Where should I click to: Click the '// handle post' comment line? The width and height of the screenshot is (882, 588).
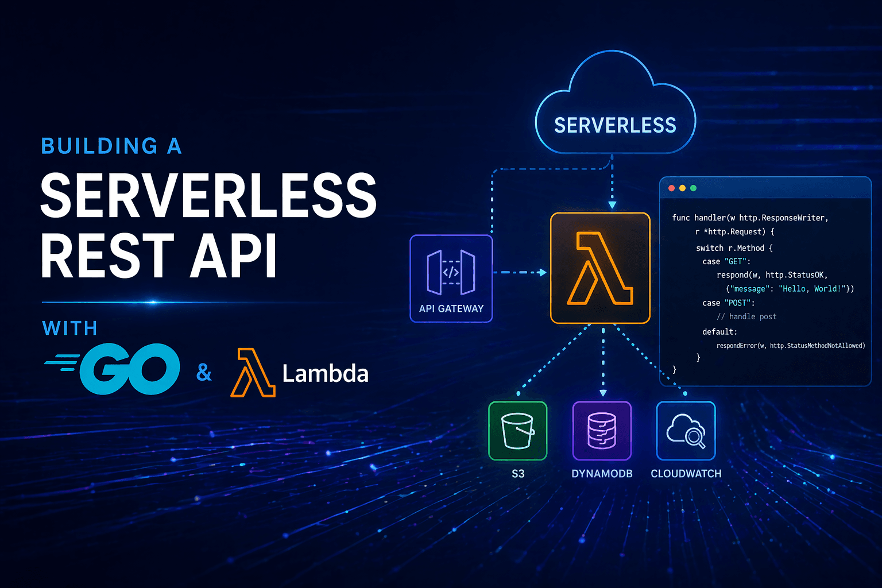coord(746,316)
